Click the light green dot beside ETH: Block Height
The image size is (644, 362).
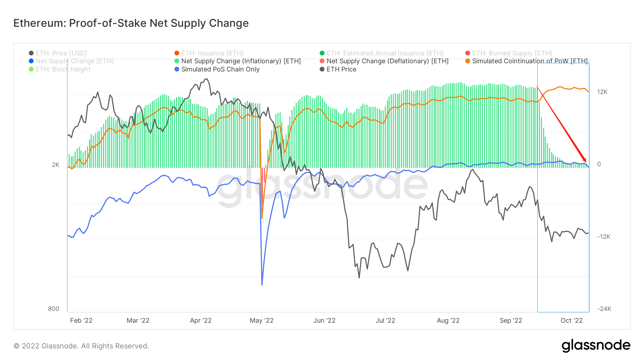(31, 69)
